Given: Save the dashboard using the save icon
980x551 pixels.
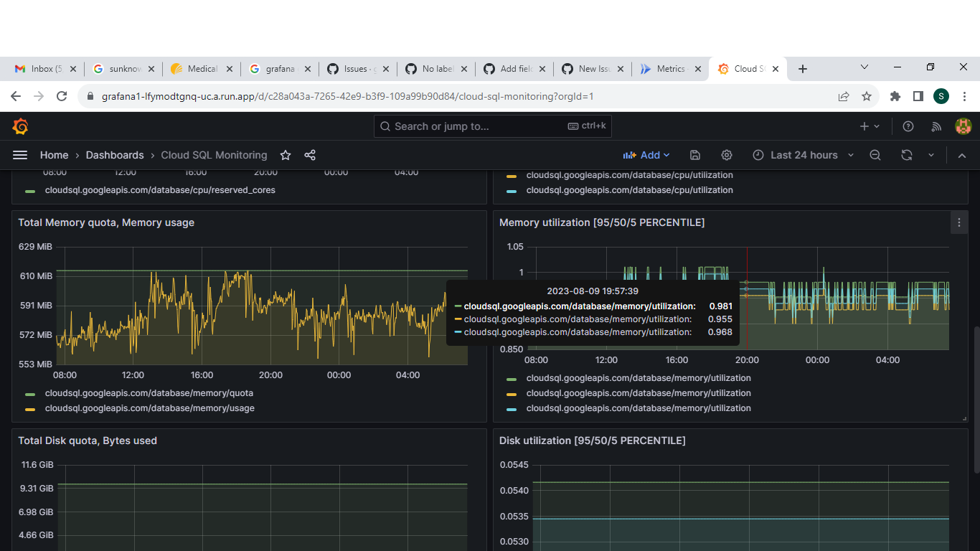Looking at the screenshot, I should pyautogui.click(x=694, y=155).
